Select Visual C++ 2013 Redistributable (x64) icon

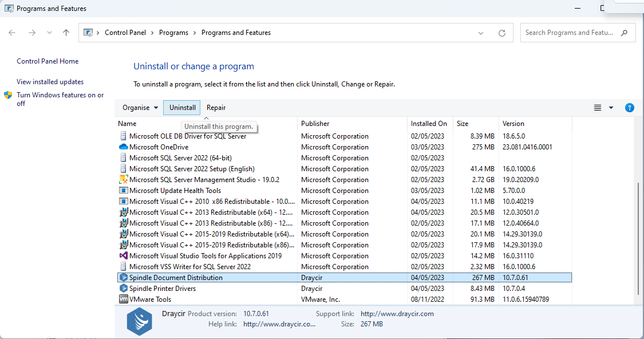point(123,212)
